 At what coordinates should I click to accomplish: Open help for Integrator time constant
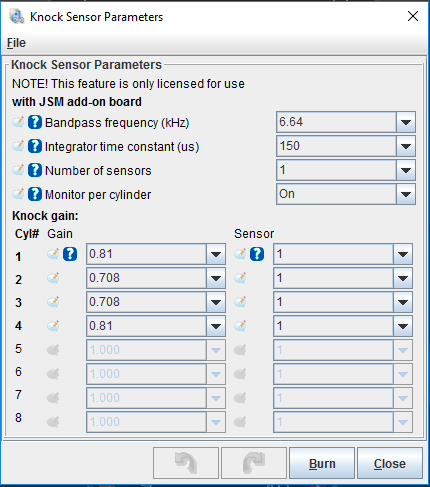(35, 146)
